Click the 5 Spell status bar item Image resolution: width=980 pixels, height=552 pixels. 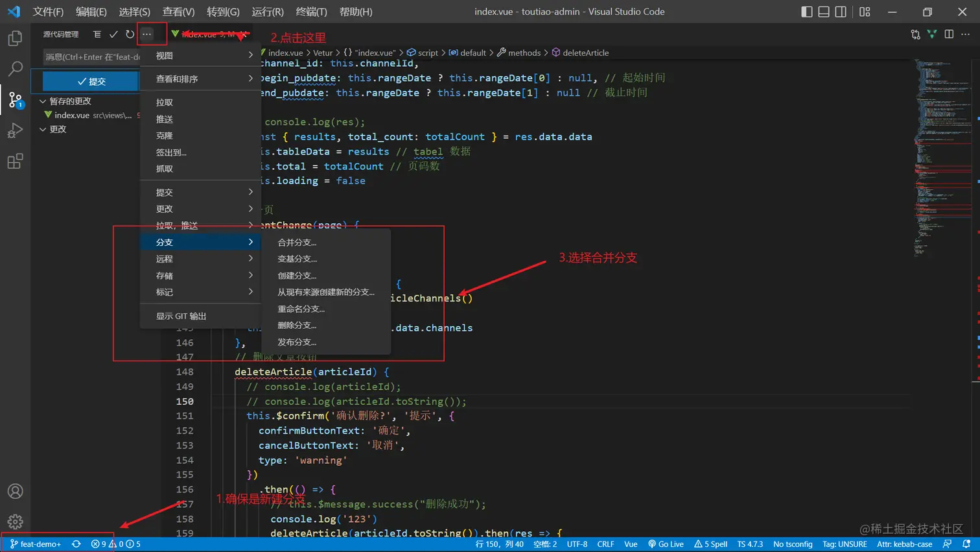[x=710, y=544]
